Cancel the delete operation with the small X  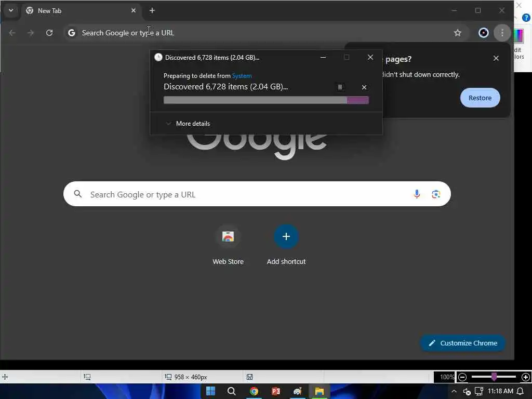364,87
